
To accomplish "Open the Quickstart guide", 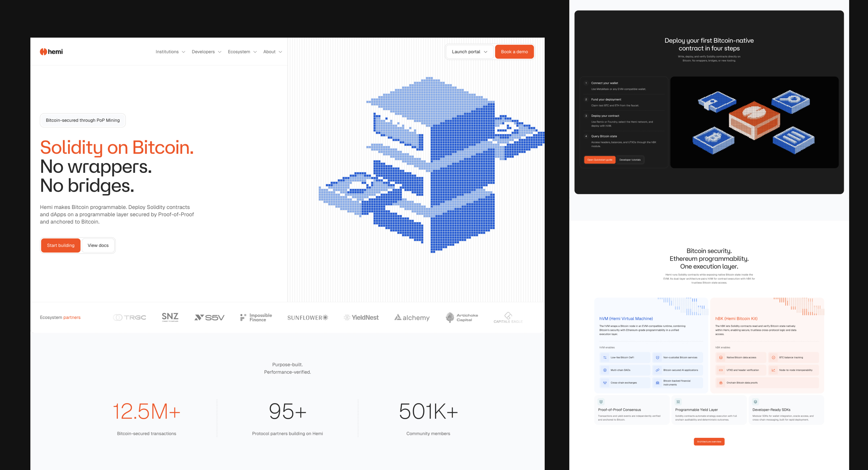I will click(x=600, y=159).
